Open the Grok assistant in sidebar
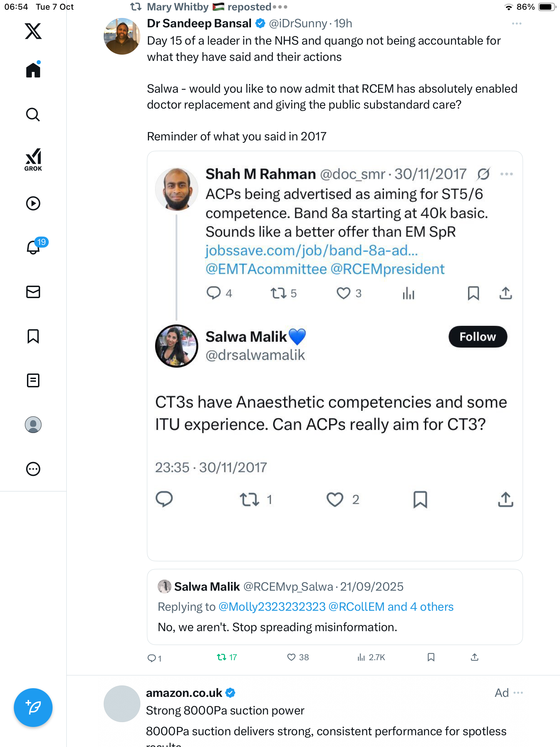560x747 pixels. click(x=33, y=159)
